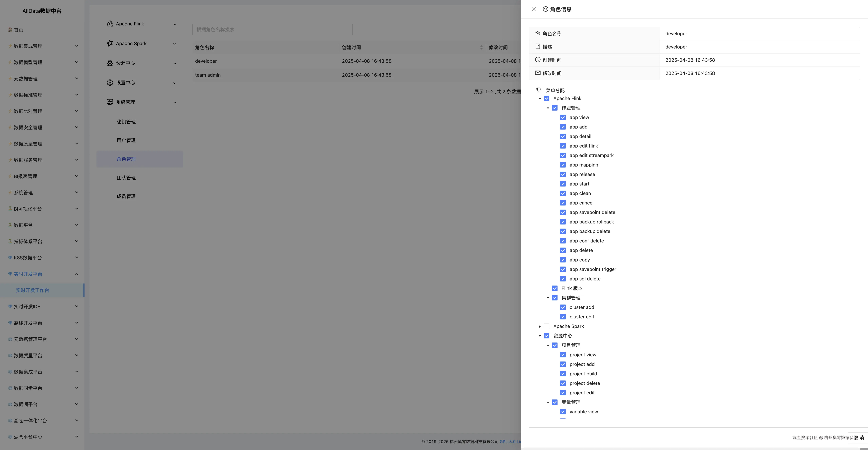Collapse the 集群管理 tree node
Screen dimensions: 868x450
point(548,298)
